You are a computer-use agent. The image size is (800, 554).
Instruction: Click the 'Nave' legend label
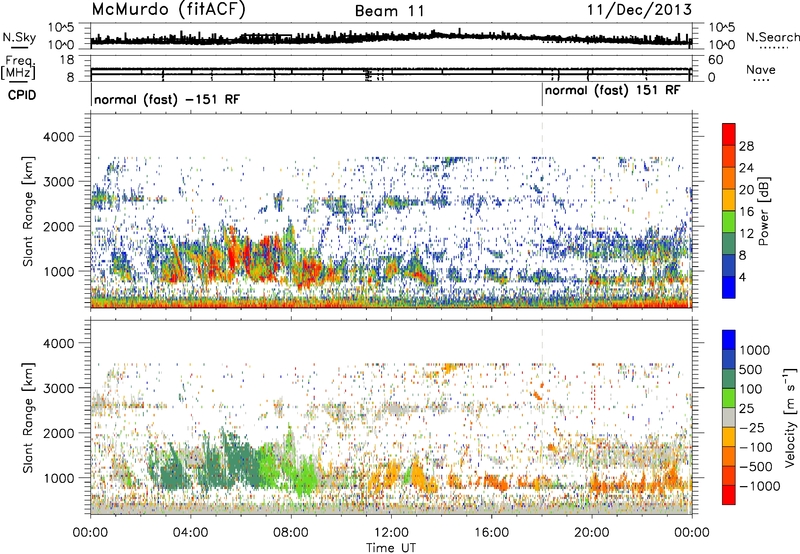(x=761, y=69)
